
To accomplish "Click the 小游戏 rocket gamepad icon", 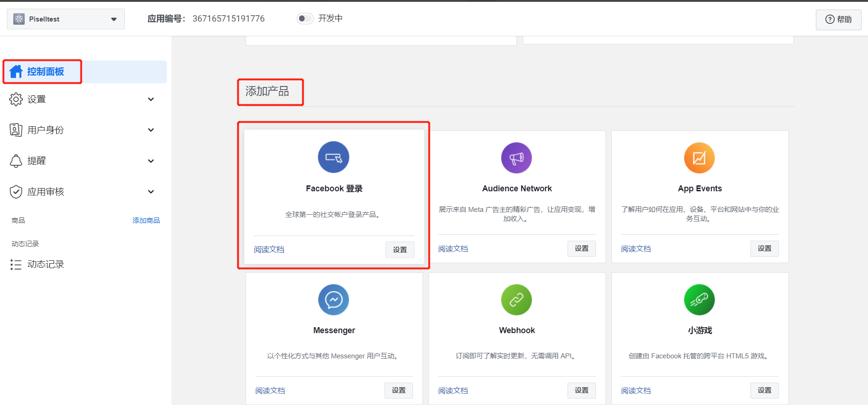I will tap(699, 300).
